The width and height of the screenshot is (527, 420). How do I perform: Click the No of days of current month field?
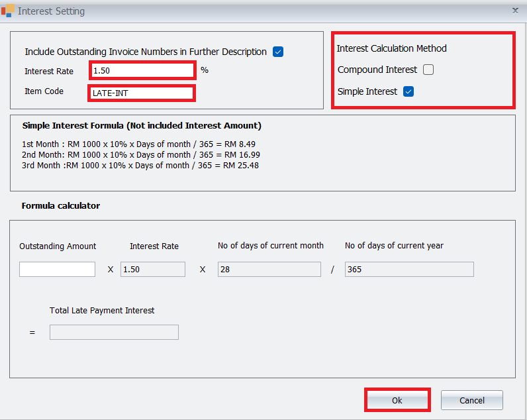click(269, 269)
